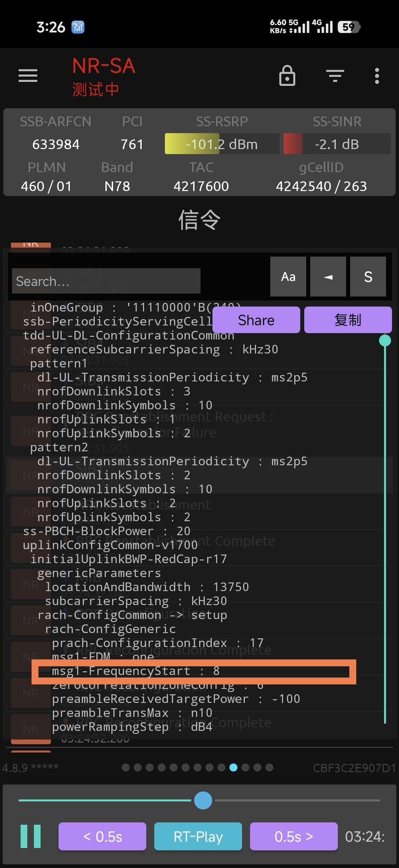Focus the Search input field

click(x=106, y=281)
